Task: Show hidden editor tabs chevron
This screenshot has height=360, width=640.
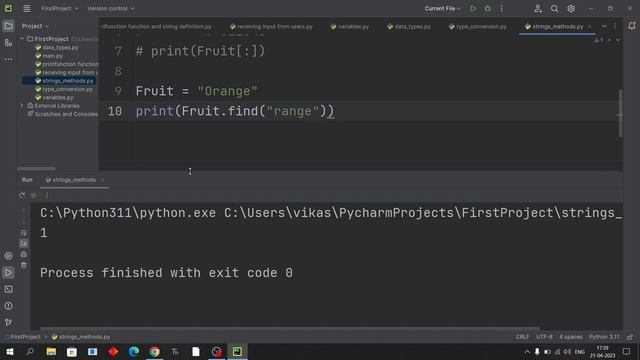Action: [604, 27]
